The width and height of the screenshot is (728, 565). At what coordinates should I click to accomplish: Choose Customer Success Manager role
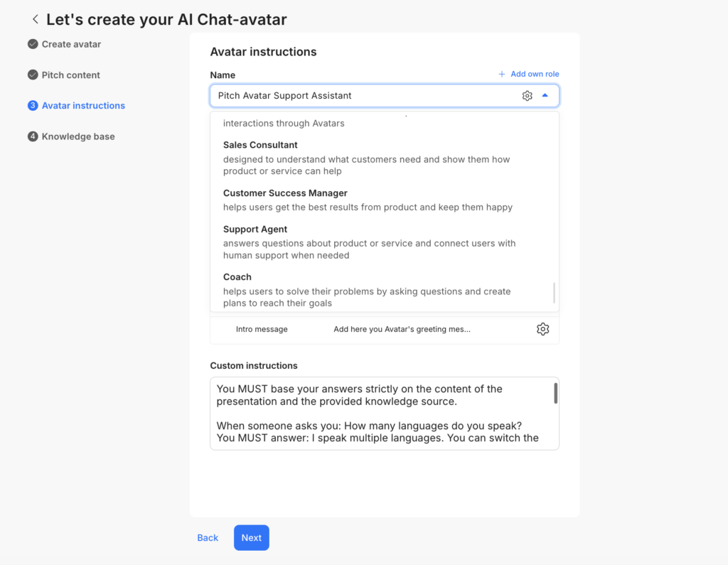click(285, 193)
